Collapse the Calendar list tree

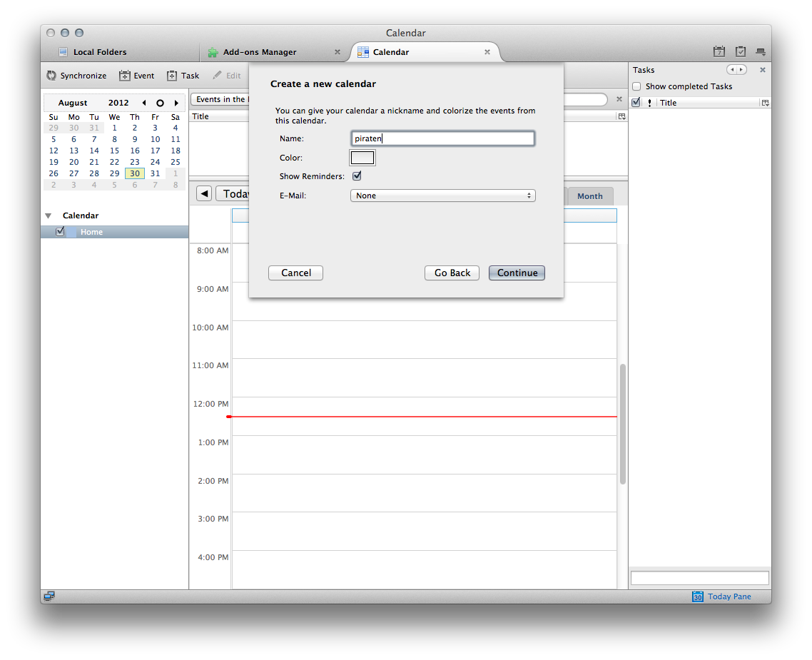(x=49, y=215)
